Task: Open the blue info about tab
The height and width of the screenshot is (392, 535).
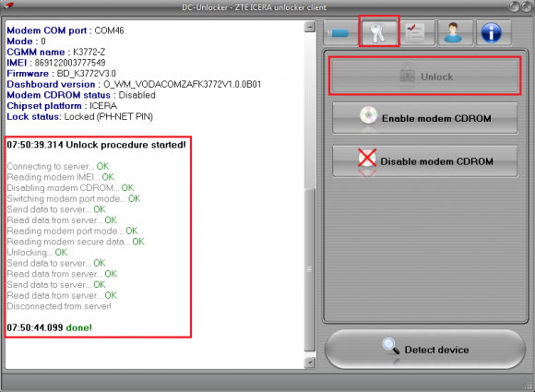Action: [x=492, y=33]
